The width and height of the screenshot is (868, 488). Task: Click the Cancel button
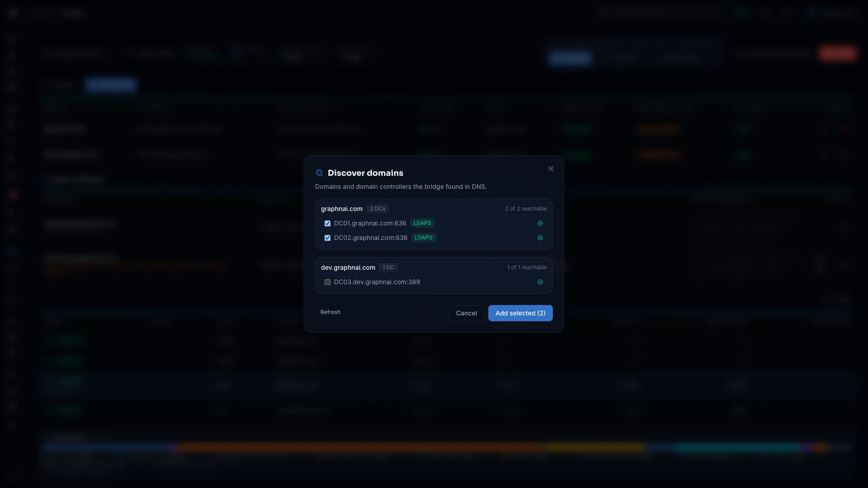[466, 313]
